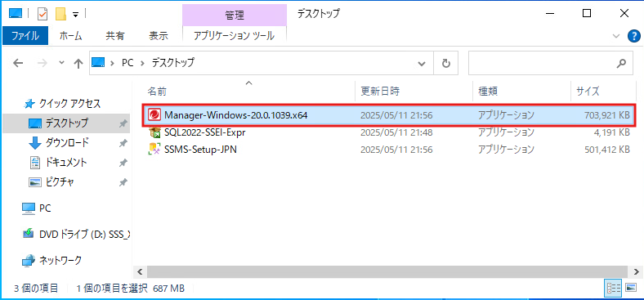This screenshot has width=644, height=300.
Task: Open ピクチャ in the navigation pane
Action: click(x=60, y=182)
